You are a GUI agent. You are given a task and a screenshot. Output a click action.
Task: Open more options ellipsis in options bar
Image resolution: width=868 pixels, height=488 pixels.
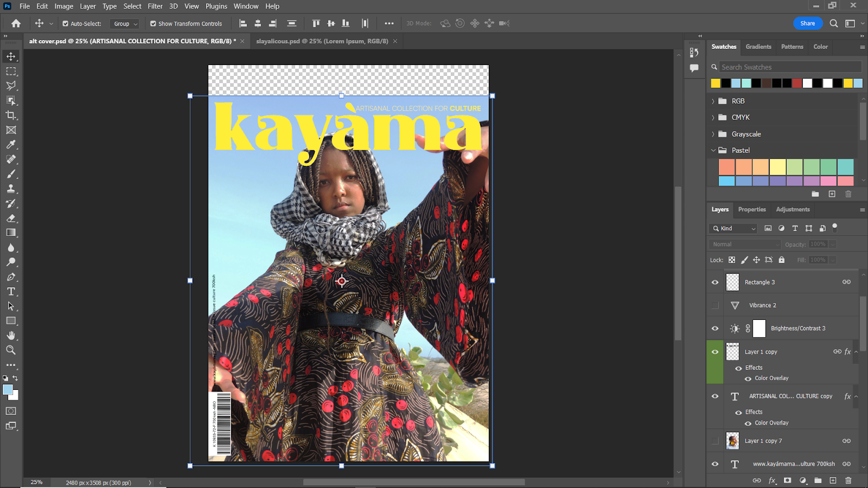pos(389,23)
